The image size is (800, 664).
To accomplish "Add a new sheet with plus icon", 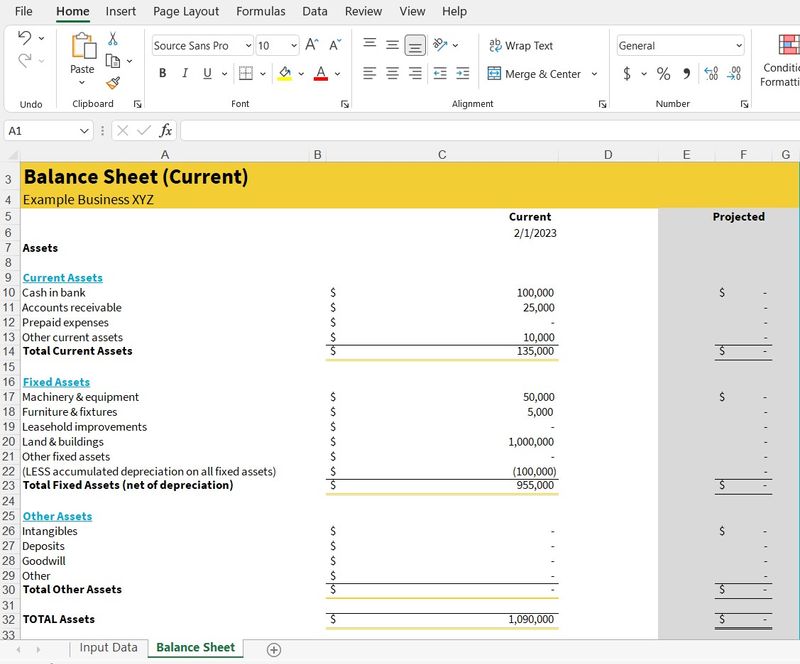I will pyautogui.click(x=273, y=649).
